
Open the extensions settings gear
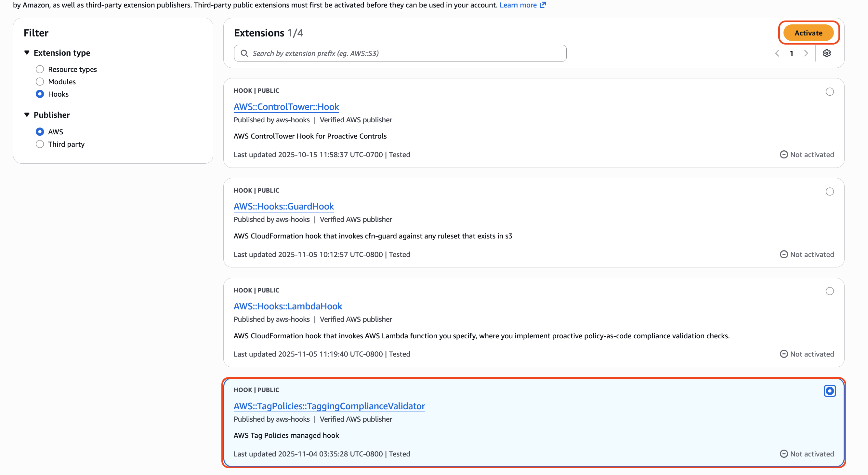[828, 53]
